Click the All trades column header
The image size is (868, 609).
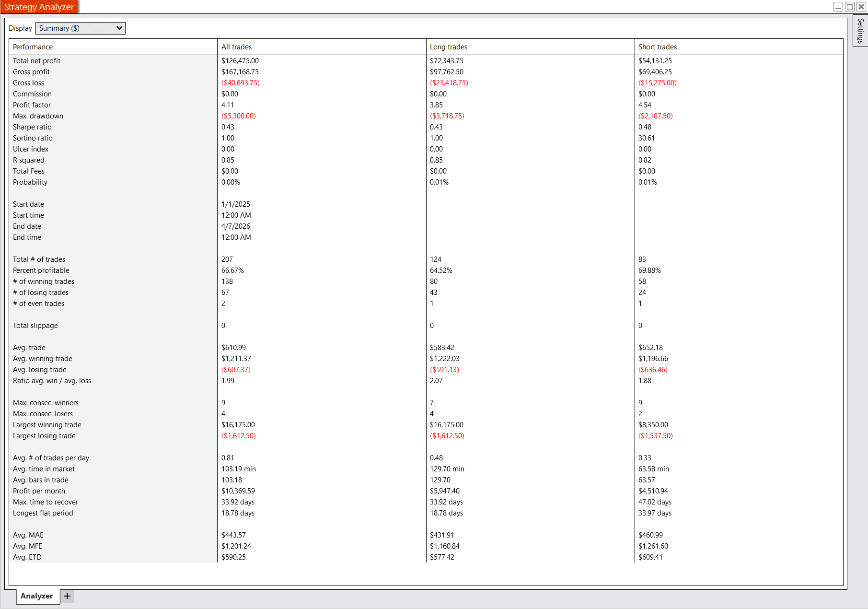(x=236, y=47)
